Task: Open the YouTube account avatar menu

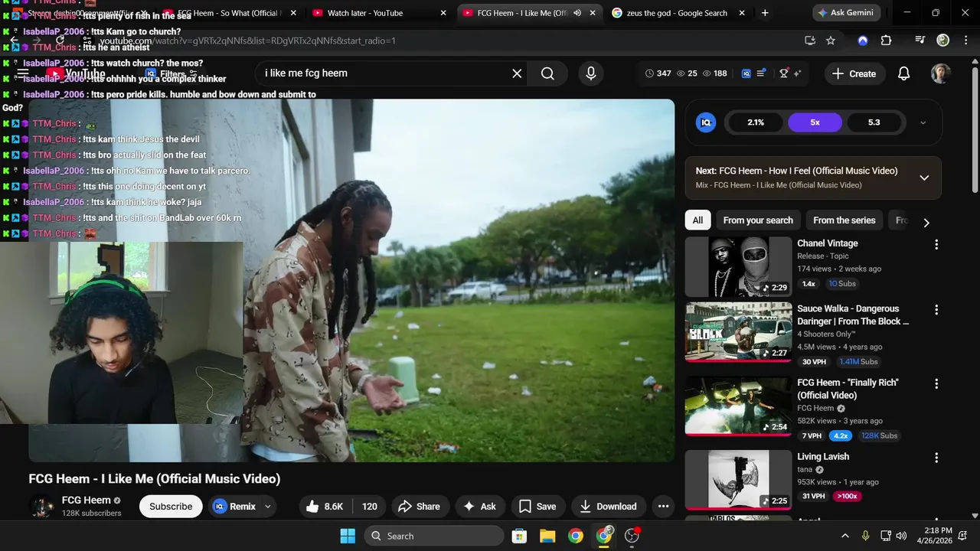Action: (x=941, y=73)
